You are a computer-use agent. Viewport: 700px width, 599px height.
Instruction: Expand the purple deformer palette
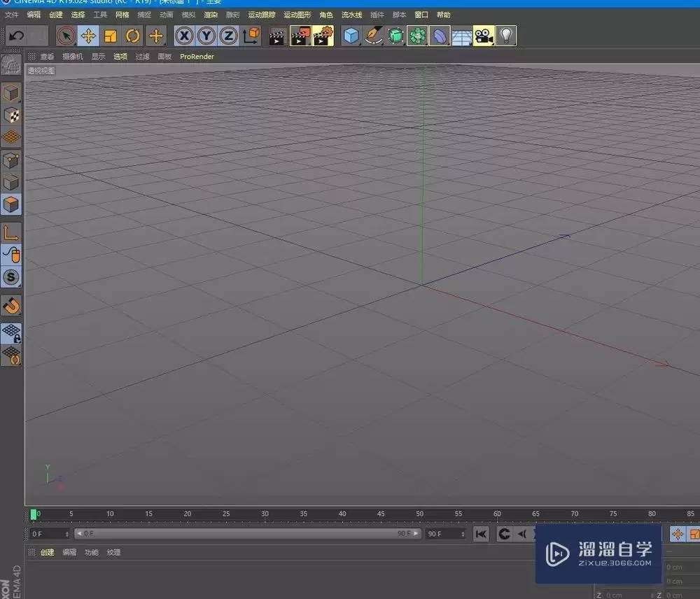440,36
